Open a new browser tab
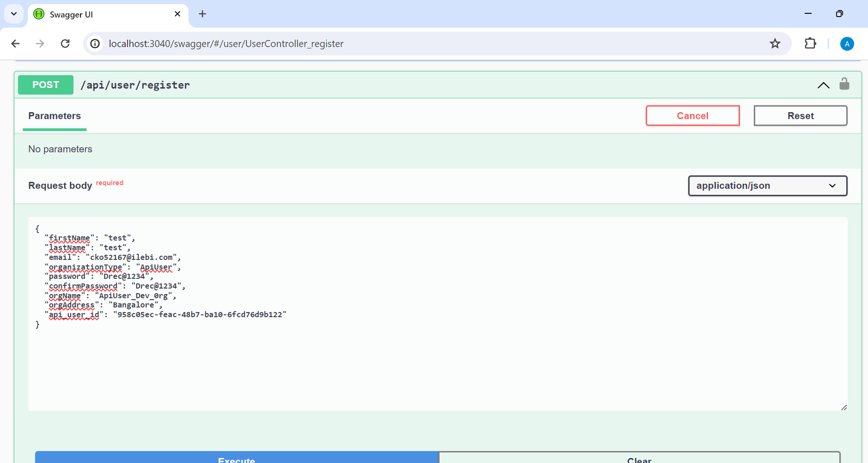This screenshot has width=868, height=463. pos(202,14)
